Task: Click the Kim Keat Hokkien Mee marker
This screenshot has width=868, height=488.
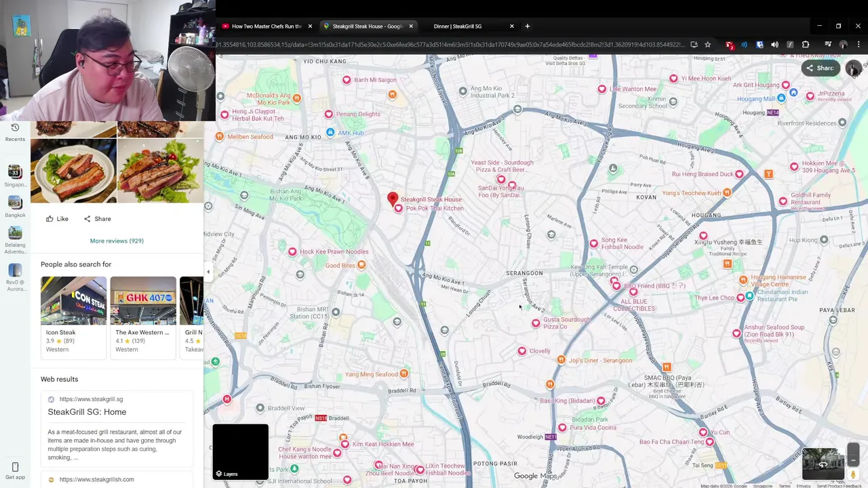Action: click(345, 445)
